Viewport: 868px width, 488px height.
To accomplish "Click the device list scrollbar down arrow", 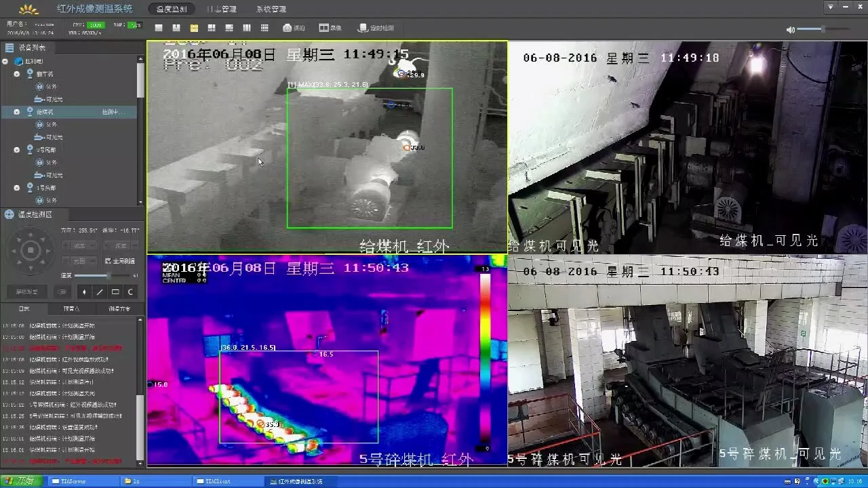I will point(141,202).
